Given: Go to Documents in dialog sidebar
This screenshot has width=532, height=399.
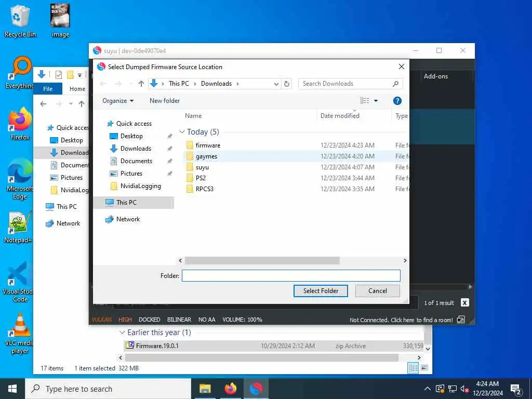Looking at the screenshot, I should (x=136, y=161).
